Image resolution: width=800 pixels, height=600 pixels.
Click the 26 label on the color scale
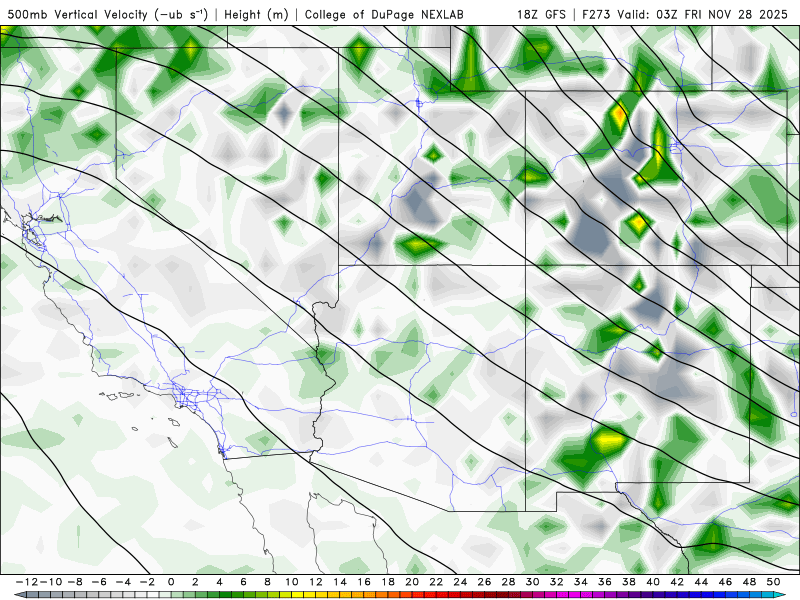click(x=484, y=582)
